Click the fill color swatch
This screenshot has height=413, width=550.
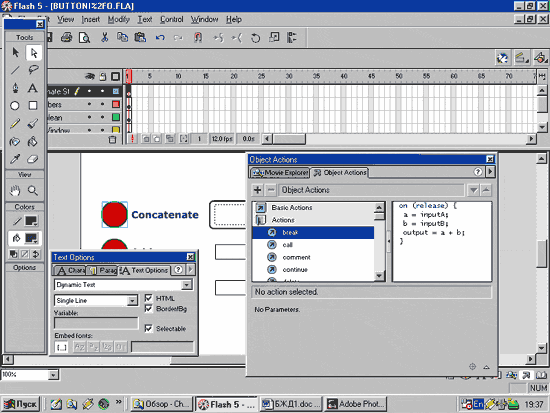coord(31,238)
